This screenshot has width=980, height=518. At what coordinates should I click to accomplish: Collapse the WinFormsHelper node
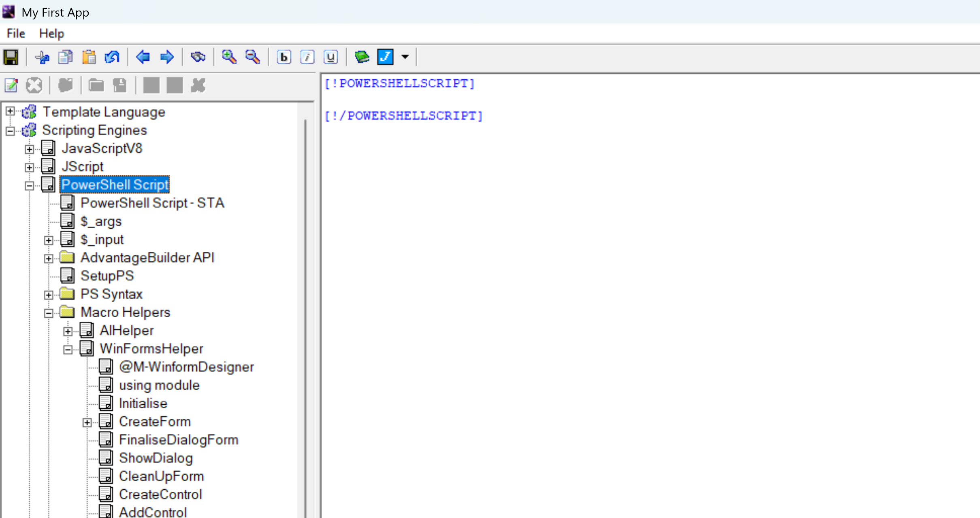click(68, 350)
